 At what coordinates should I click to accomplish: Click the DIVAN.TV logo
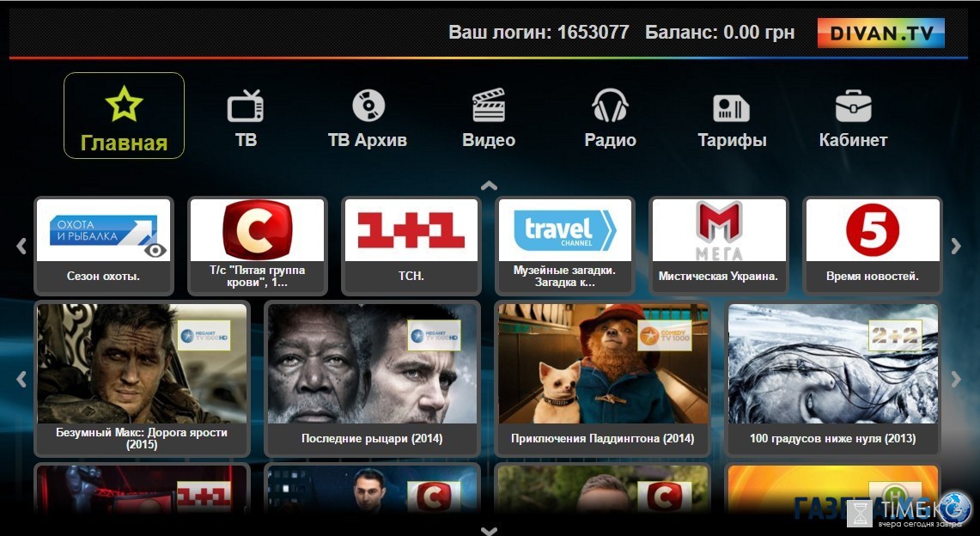[880, 33]
